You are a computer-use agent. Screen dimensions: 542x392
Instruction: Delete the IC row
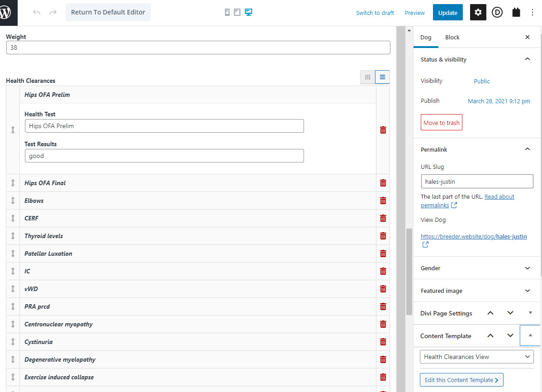click(x=383, y=271)
